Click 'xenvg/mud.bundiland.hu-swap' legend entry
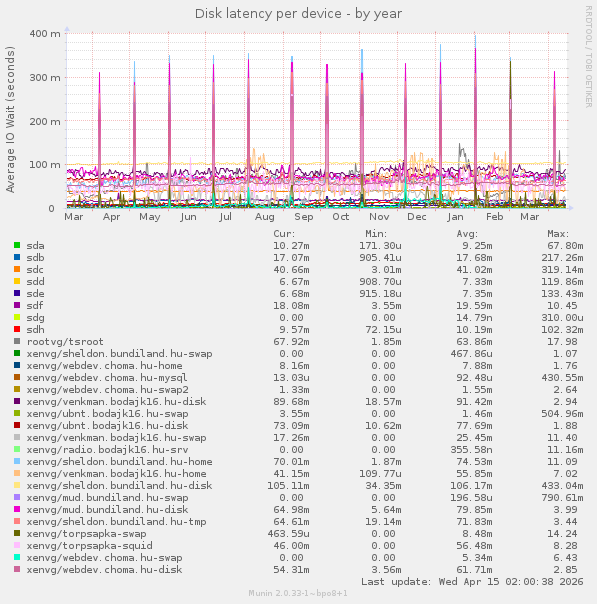The height and width of the screenshot is (604, 597). tap(107, 498)
